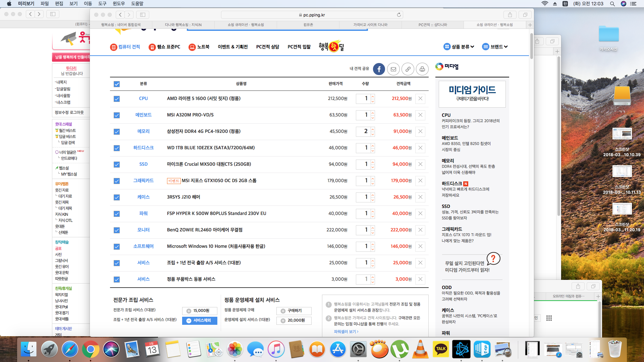Open App Store from the Dock
Viewport: 644px width, 362px height.
pos(338,350)
